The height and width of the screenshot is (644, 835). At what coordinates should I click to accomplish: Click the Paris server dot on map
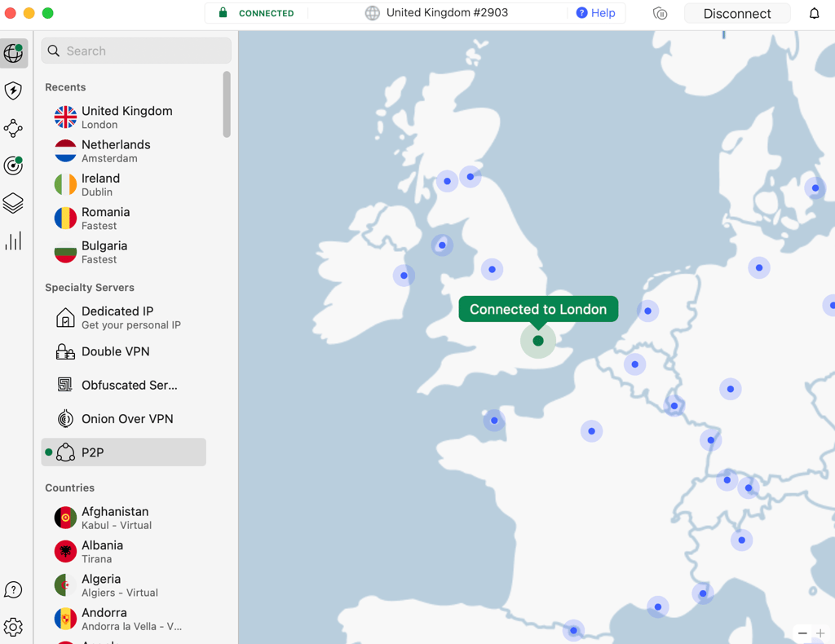click(592, 431)
